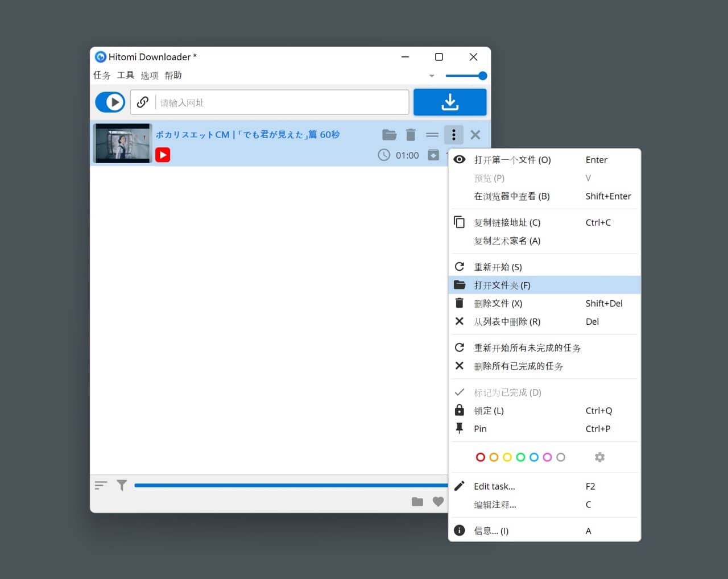Choose 从列表中删除 (R) menu entry
This screenshot has width=728, height=579.
tap(544, 321)
